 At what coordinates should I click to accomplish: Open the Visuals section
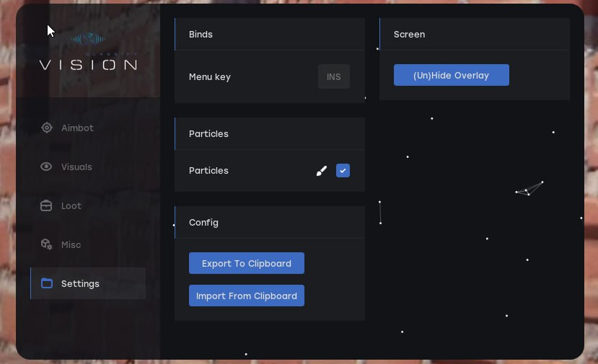[88, 167]
